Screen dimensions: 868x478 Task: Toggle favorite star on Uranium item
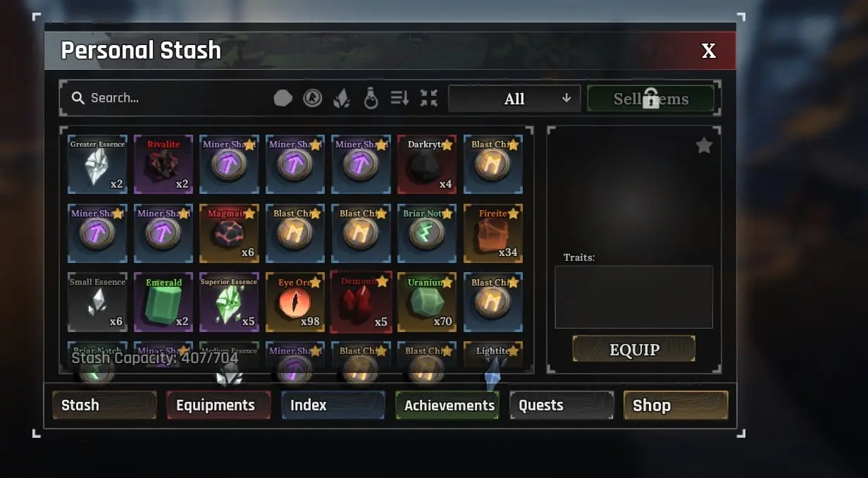coord(447,282)
